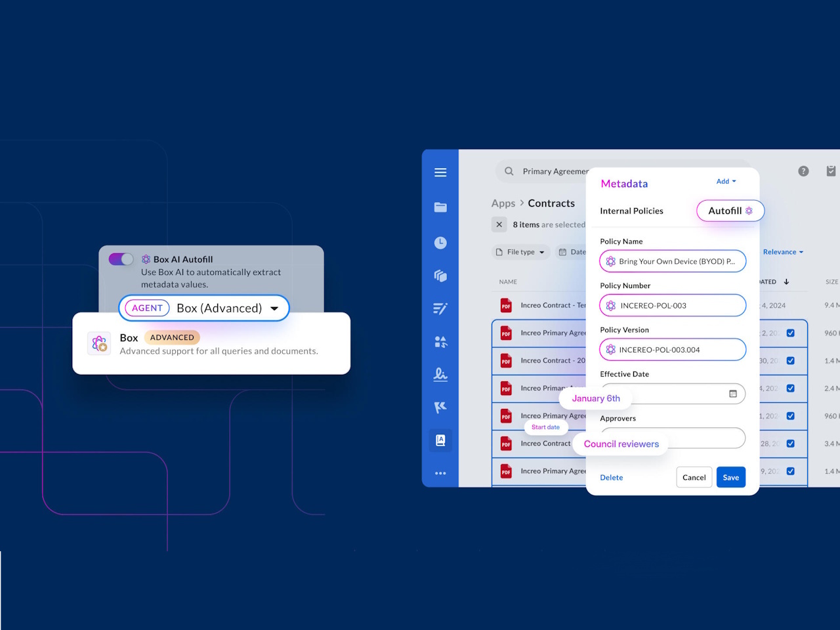This screenshot has width=840, height=630.
Task: Click the Box AI icon in Policy Name field
Action: point(611,261)
